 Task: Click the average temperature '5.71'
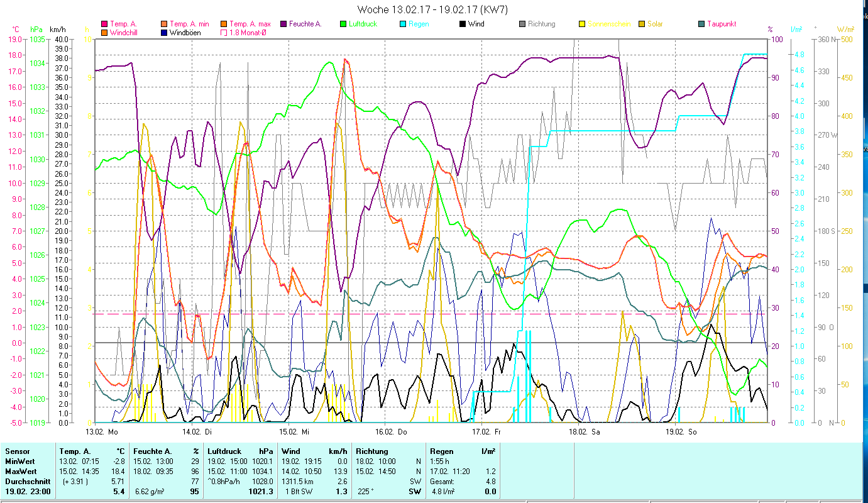click(119, 482)
